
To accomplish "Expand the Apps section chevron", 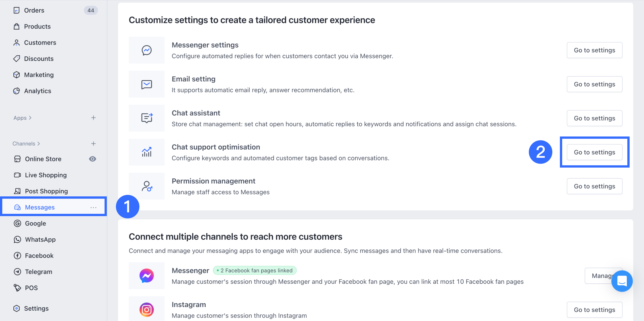I will [30, 118].
